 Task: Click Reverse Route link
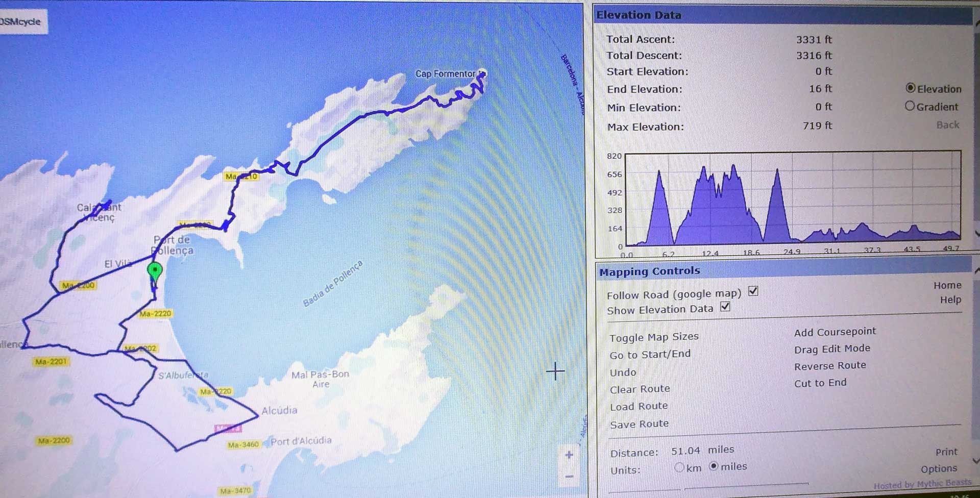point(829,366)
